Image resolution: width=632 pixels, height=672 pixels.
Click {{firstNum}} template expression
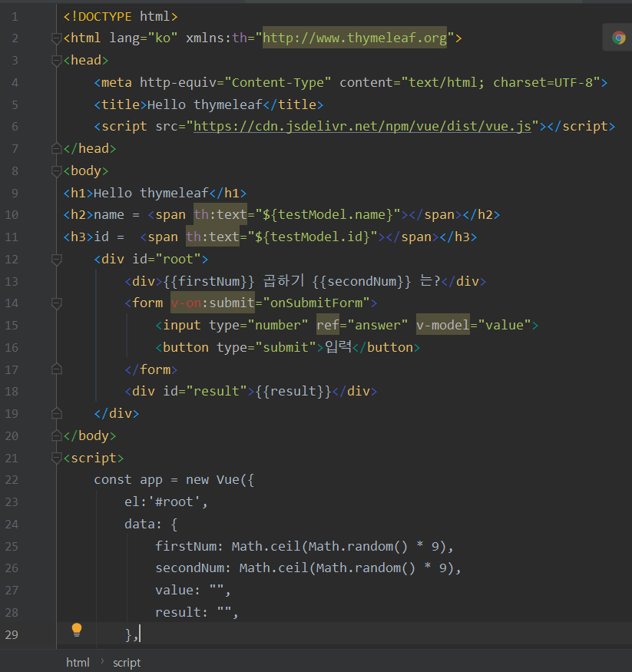(209, 281)
